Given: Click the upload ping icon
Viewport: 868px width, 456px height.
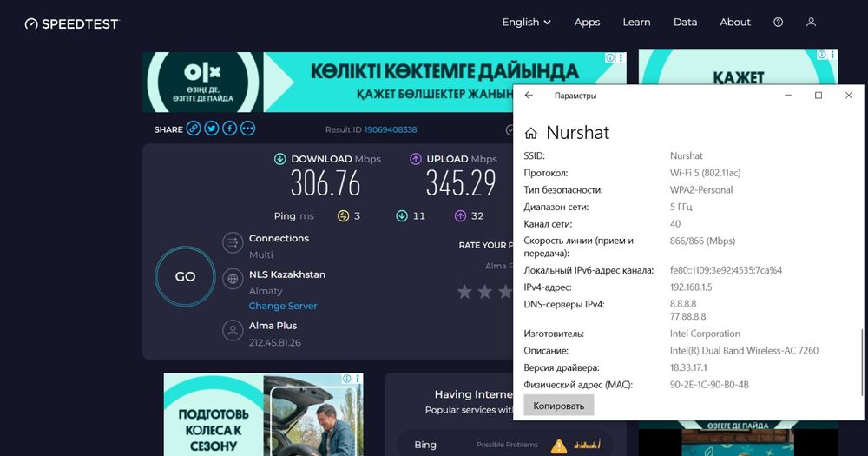Looking at the screenshot, I should tap(460, 216).
